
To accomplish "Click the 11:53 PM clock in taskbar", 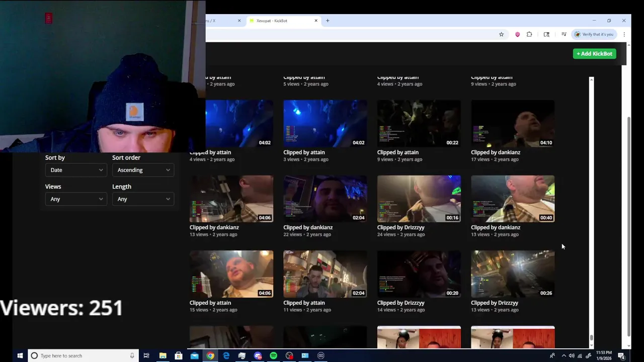I will tap(604, 355).
